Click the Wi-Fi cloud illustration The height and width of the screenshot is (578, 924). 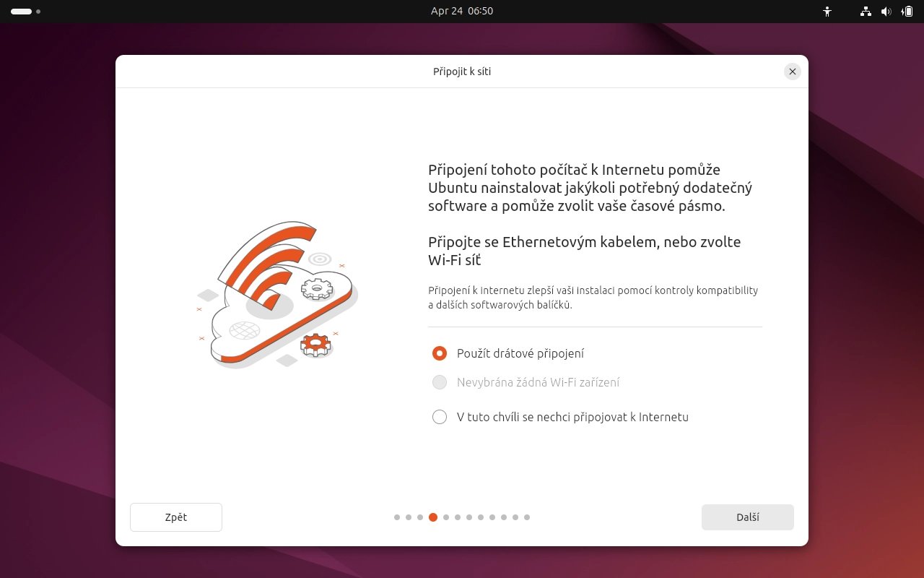point(277,294)
